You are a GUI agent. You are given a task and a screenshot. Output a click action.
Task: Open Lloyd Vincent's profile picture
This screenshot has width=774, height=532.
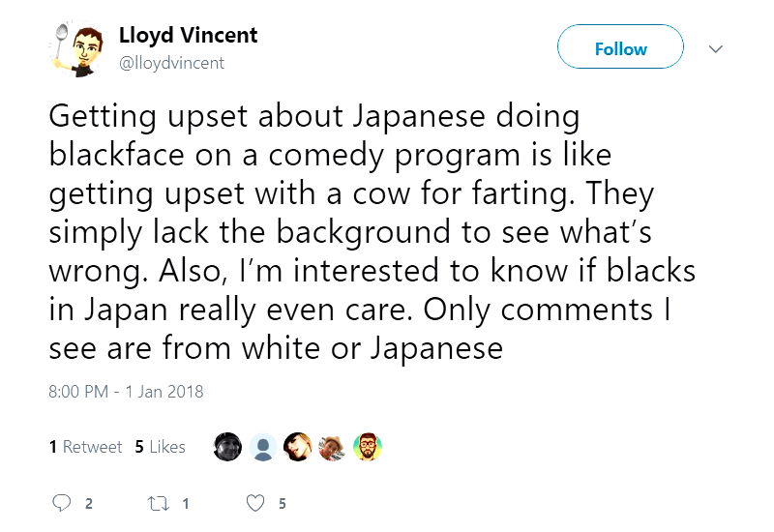coord(76,48)
